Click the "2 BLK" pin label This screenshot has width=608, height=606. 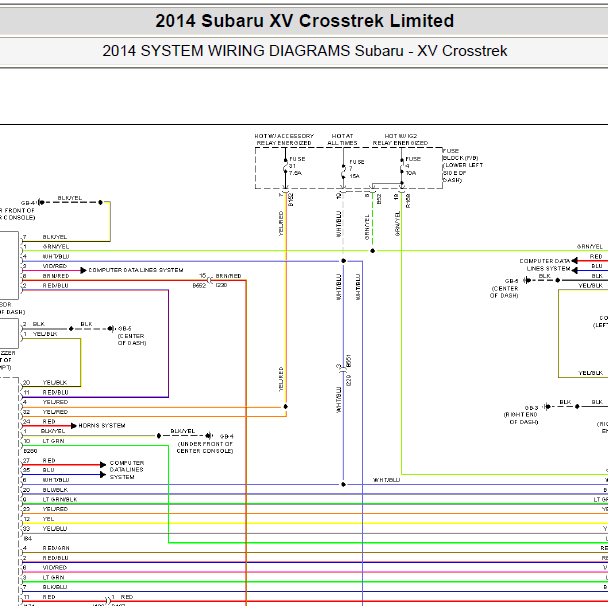(33, 324)
